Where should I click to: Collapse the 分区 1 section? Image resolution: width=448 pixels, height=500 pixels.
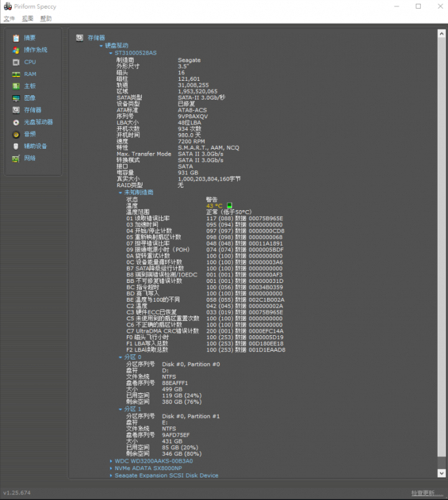[x=120, y=409]
